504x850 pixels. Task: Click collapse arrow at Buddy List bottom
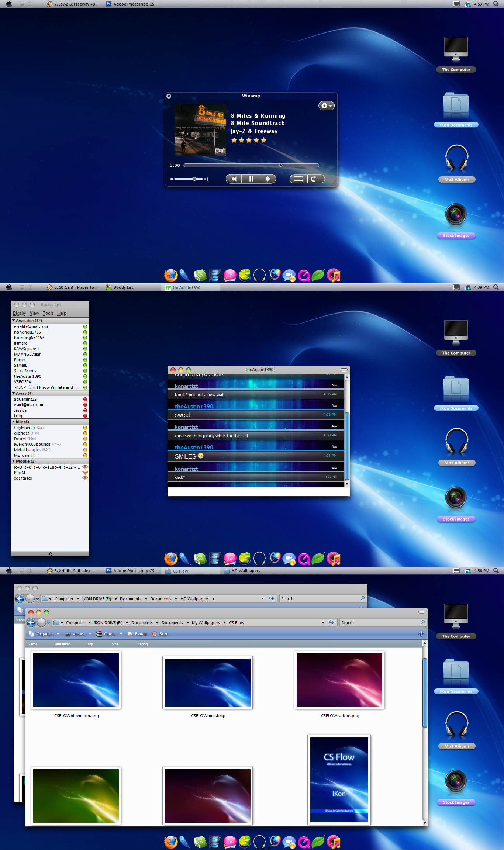pos(50,554)
